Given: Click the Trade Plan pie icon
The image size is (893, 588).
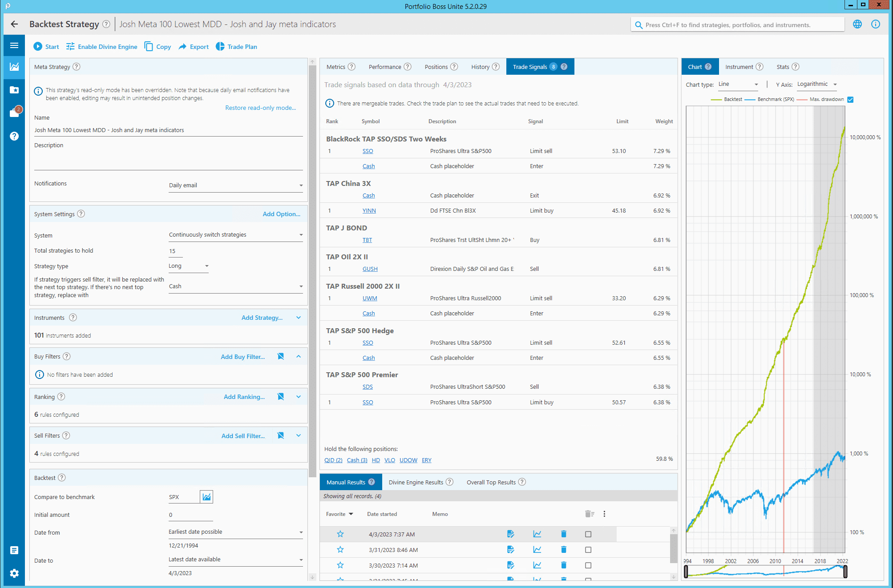Looking at the screenshot, I should (x=220, y=47).
